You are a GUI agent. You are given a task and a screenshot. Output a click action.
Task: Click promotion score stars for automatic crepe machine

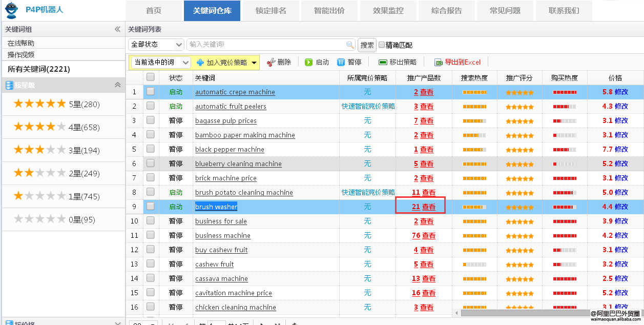pos(520,93)
